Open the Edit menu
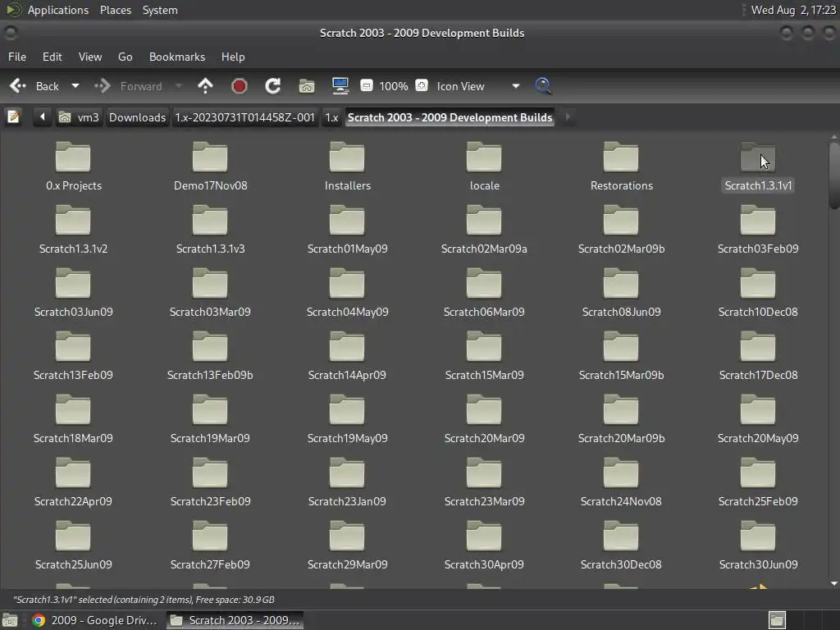The image size is (840, 630). [x=52, y=57]
